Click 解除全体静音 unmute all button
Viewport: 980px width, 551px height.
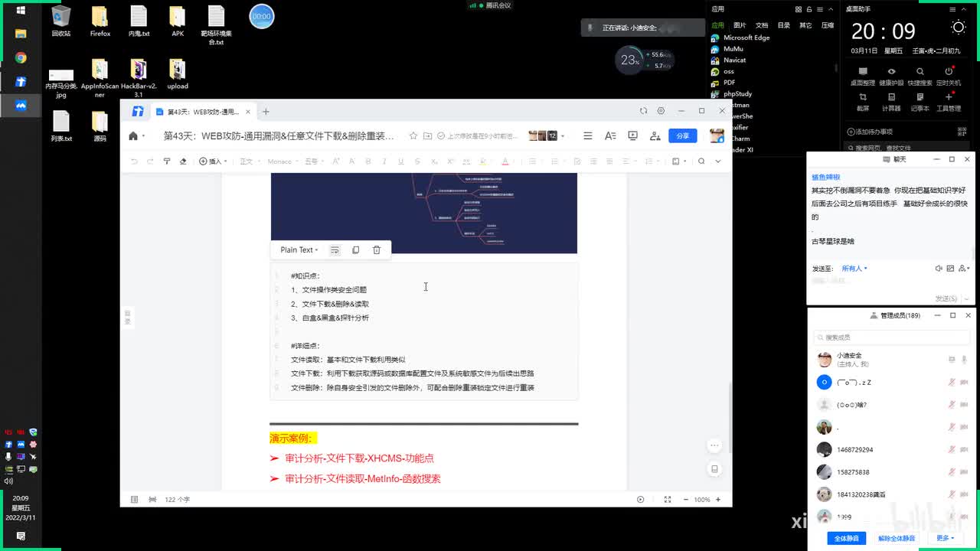[897, 538]
